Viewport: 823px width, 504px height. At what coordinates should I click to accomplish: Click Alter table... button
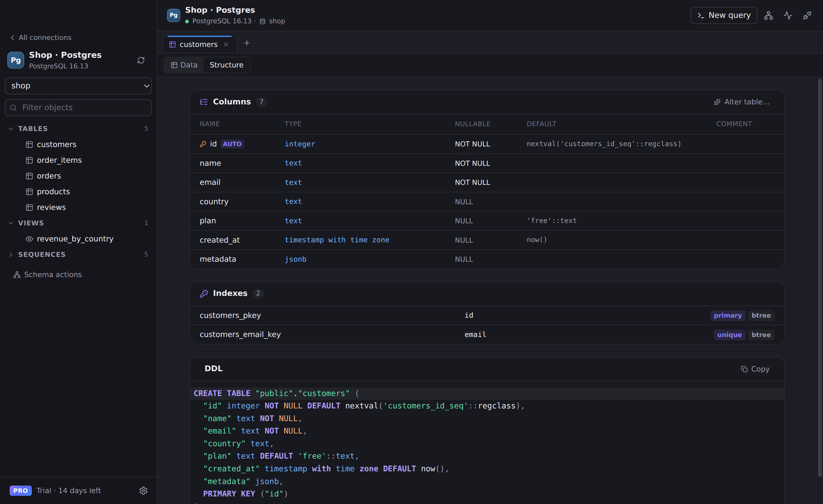[742, 102]
